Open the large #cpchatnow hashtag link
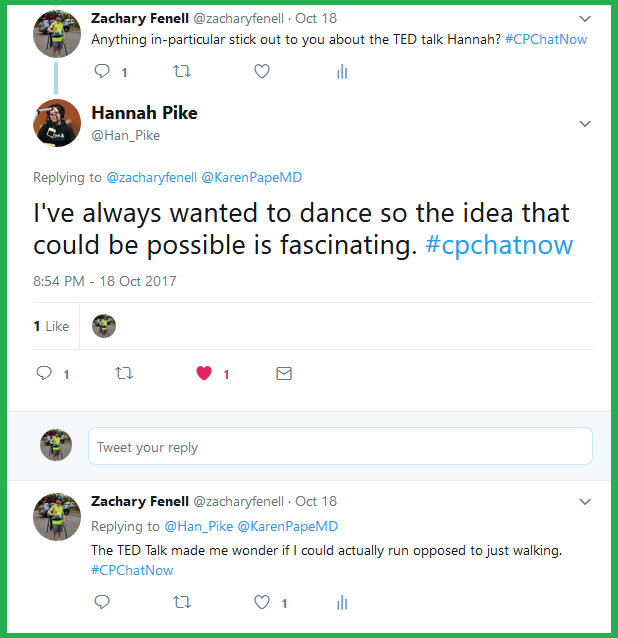The image size is (618, 638). (499, 245)
